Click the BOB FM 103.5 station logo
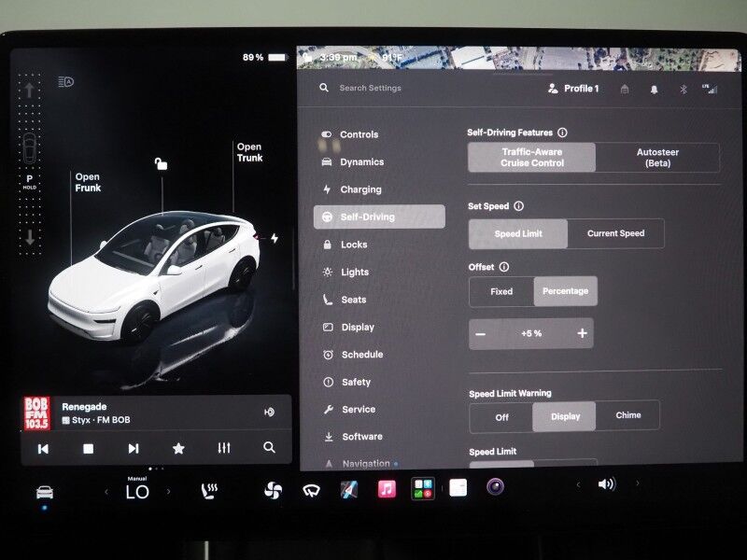The image size is (747, 560). tap(36, 413)
